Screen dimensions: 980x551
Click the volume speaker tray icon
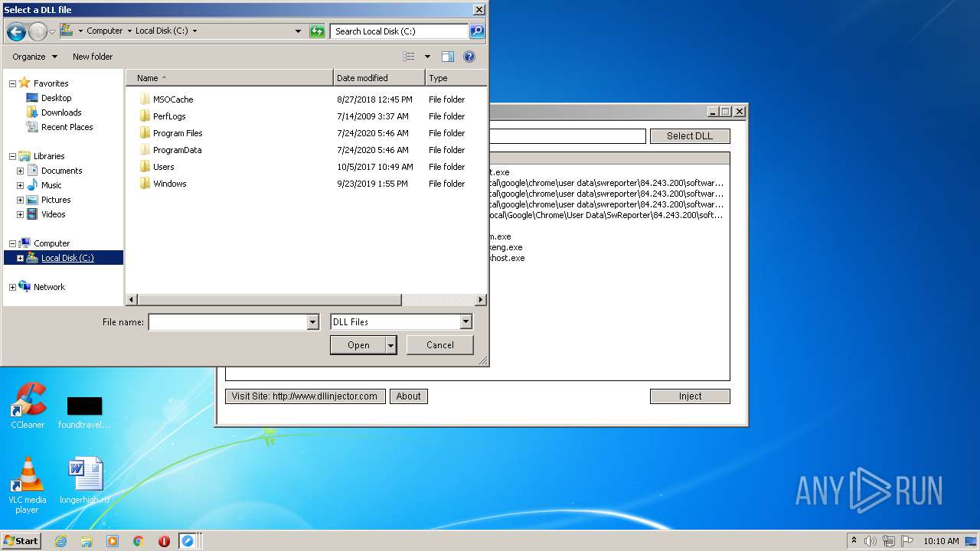871,541
